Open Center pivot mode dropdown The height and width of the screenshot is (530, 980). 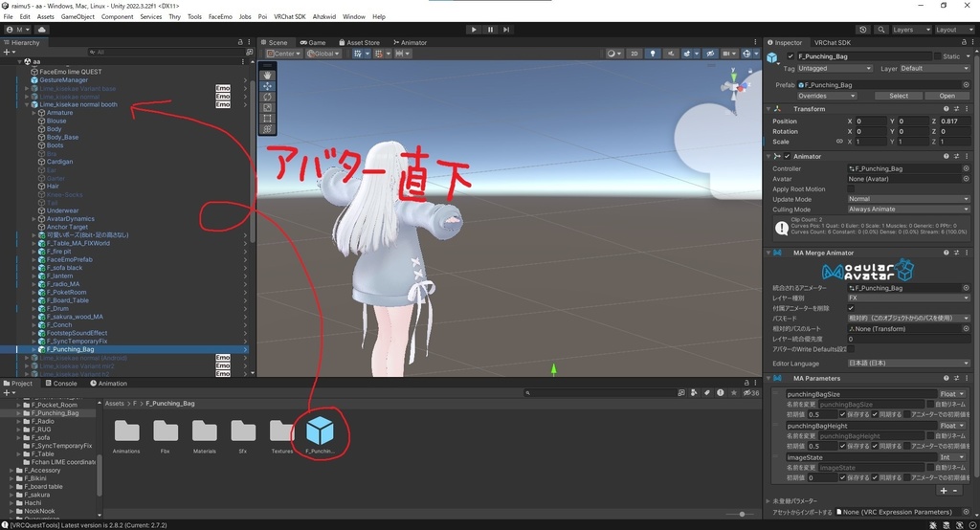283,54
